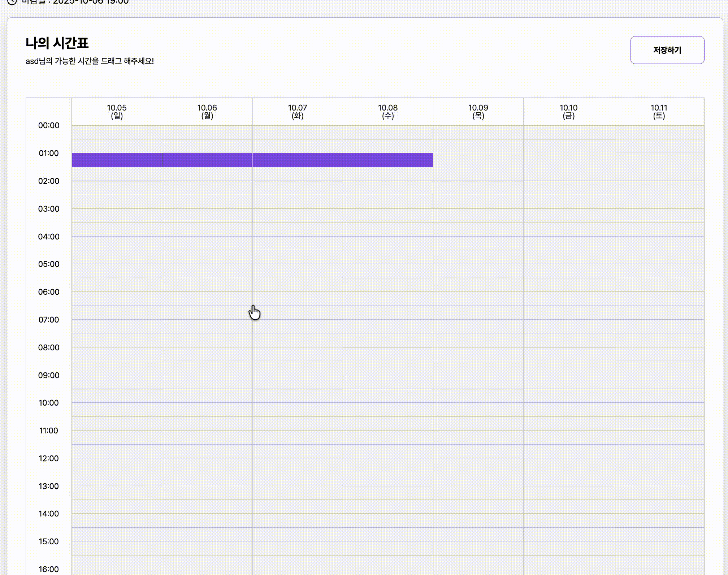
Task: Deselect the purple 01:00 slot on 10.08
Action: coord(388,160)
